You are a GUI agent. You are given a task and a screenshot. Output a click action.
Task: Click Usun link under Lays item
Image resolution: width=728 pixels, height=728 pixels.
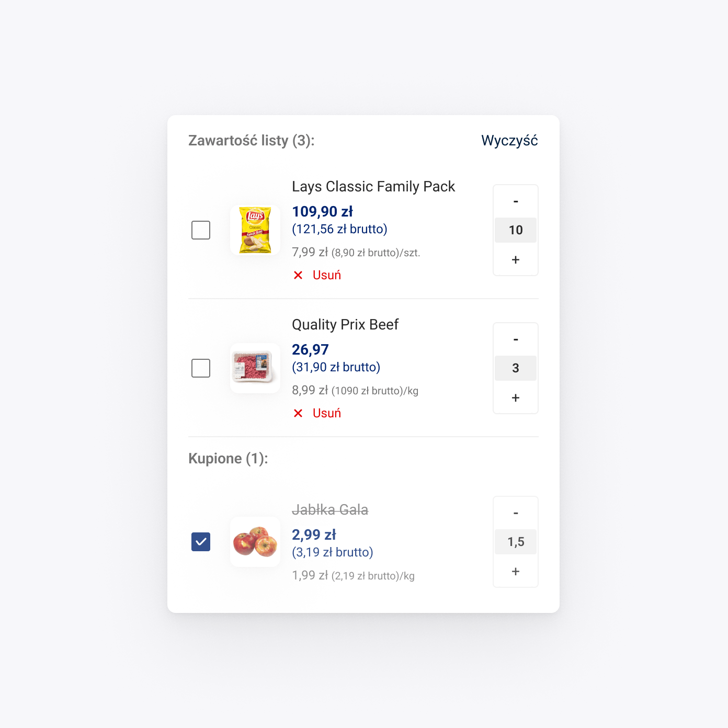coord(327,275)
